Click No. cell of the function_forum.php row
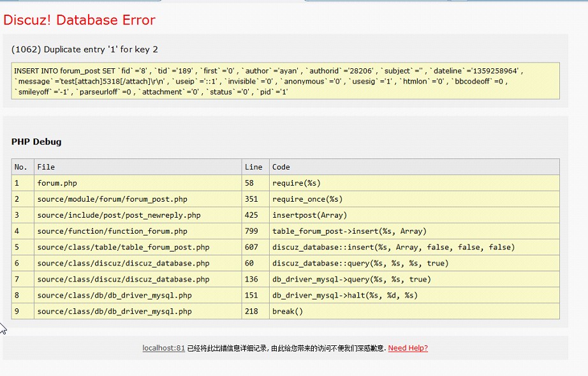This screenshot has width=588, height=376. (23, 231)
